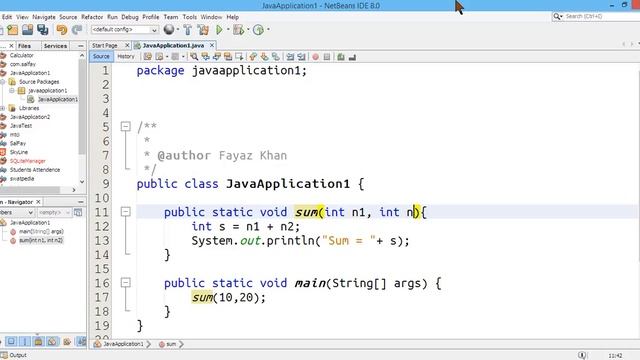640x360 pixels.
Task: Close the JavaApplication1.java tab
Action: pos(211,45)
